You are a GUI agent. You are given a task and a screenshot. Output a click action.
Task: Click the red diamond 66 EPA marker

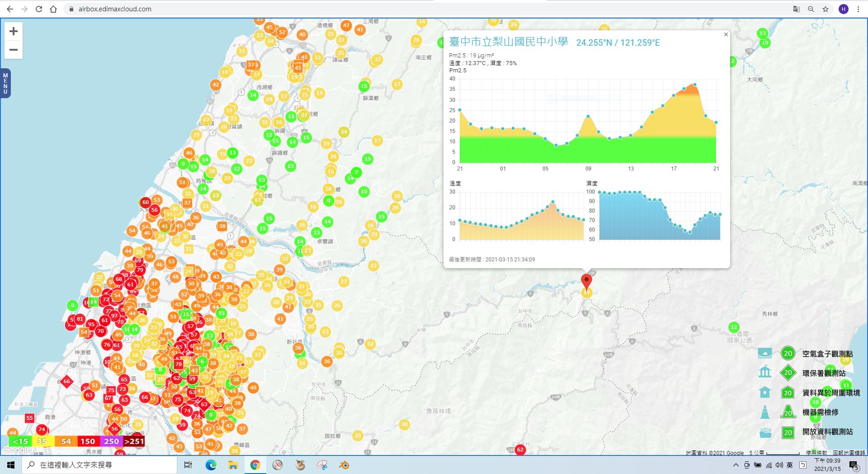click(66, 381)
